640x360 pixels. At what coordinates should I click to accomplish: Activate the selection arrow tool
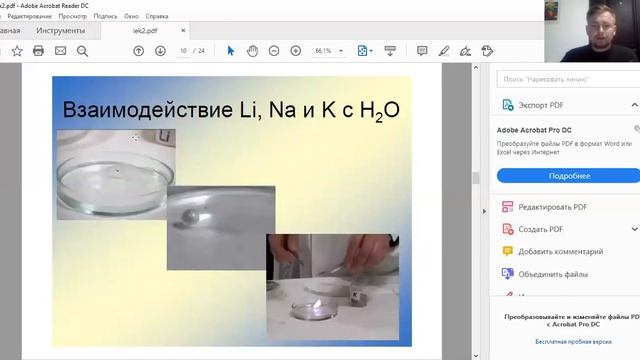pos(231,51)
